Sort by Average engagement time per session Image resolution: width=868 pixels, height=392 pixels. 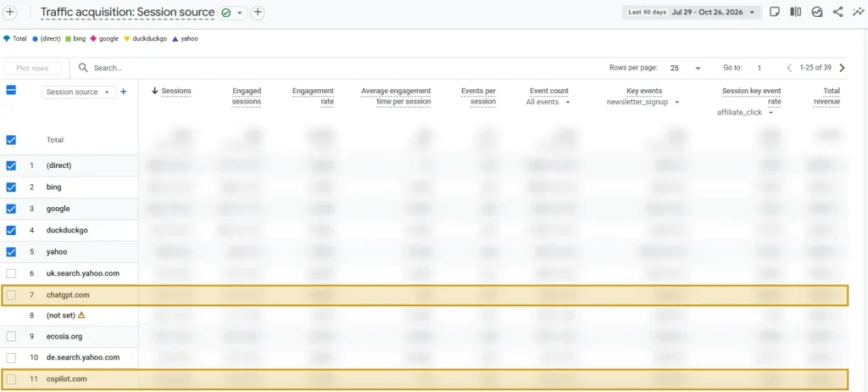coord(396,96)
